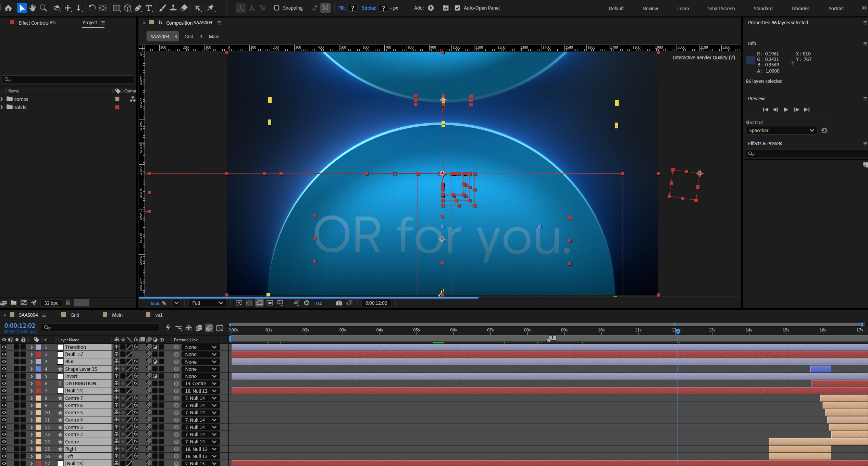Open the resolution Full dropdown
Image resolution: width=868 pixels, height=466 pixels.
tap(207, 303)
